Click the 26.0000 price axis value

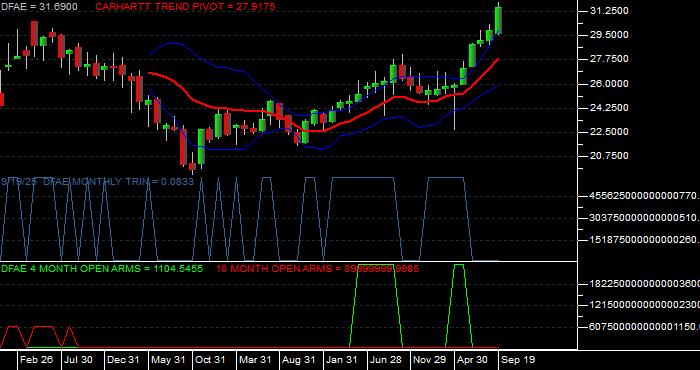tap(610, 83)
